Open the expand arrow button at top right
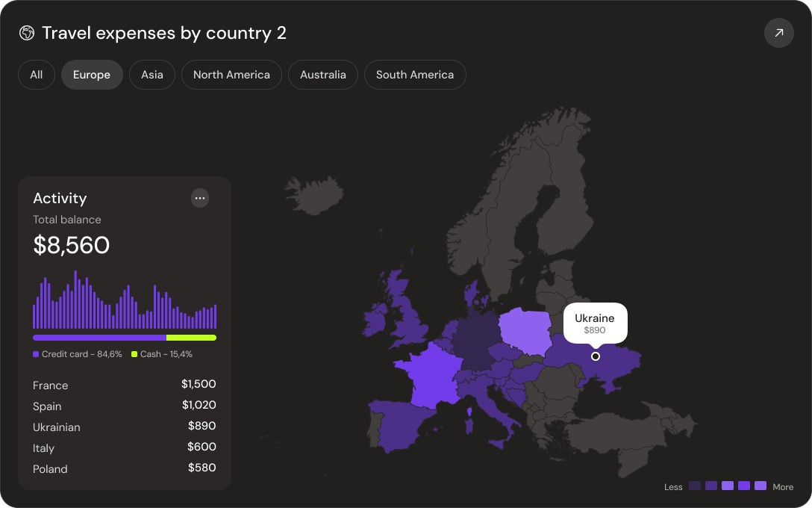The height and width of the screenshot is (508, 812). pyautogui.click(x=779, y=33)
